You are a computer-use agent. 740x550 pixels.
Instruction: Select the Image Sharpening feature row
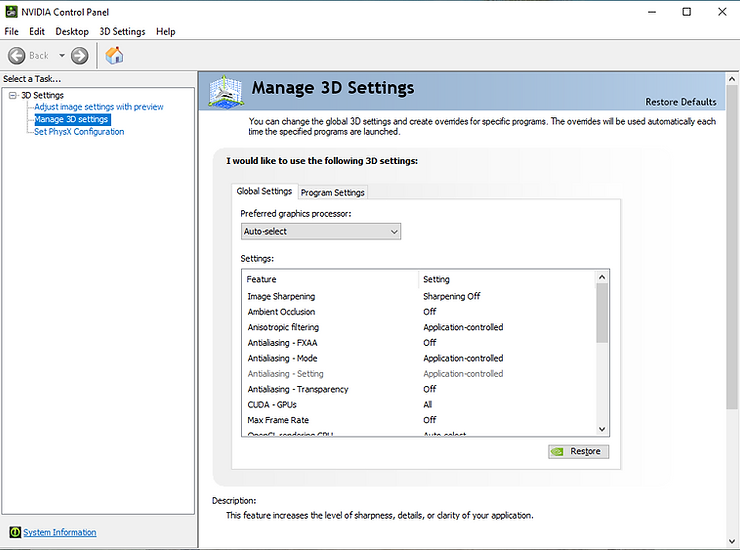419,296
